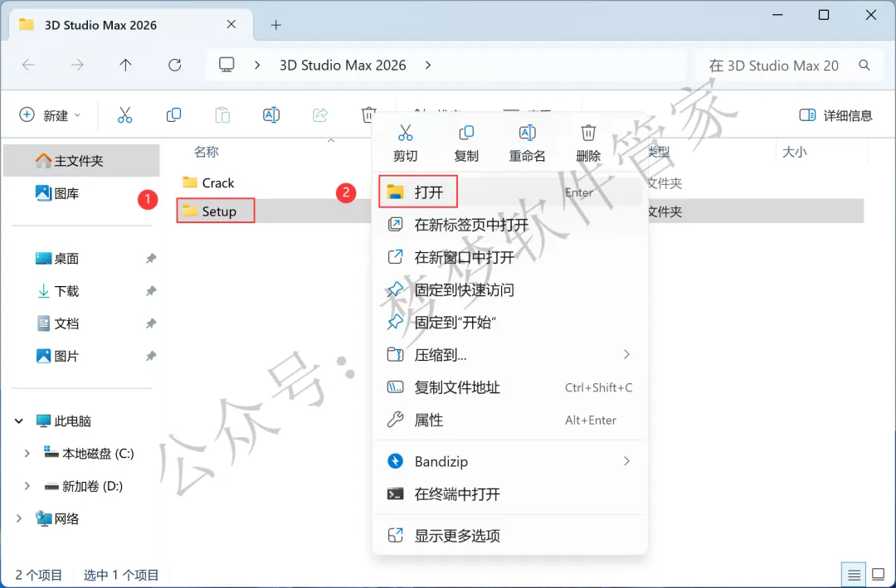This screenshot has width=896, height=588.
Task: Go forward with the right arrow
Action: click(x=77, y=66)
